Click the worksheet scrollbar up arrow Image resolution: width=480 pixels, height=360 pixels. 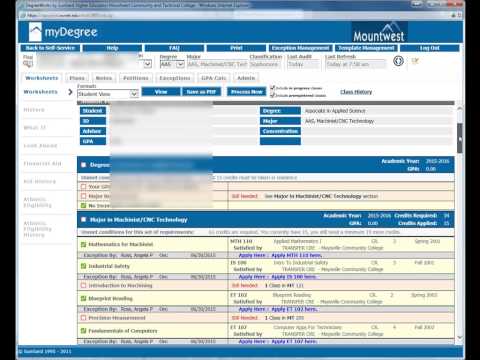pyautogui.click(x=460, y=109)
